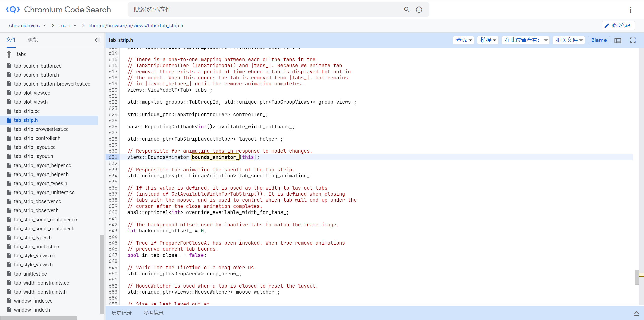Open tab_slot_view.cc file
This screenshot has height=320, width=644.
[32, 93]
